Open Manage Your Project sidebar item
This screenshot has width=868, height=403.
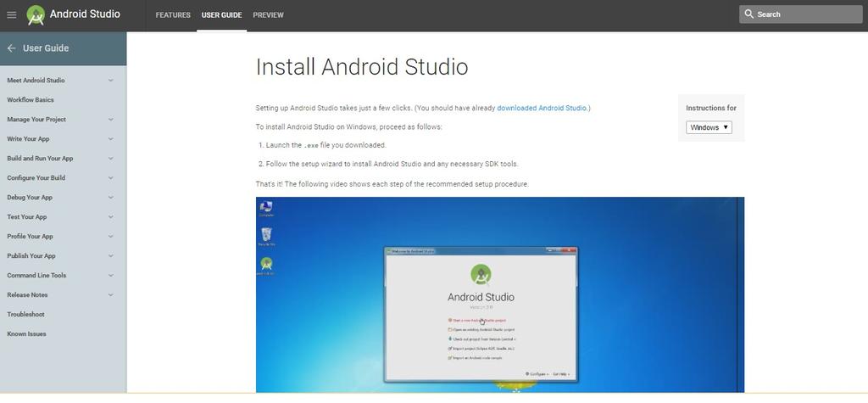tap(36, 119)
